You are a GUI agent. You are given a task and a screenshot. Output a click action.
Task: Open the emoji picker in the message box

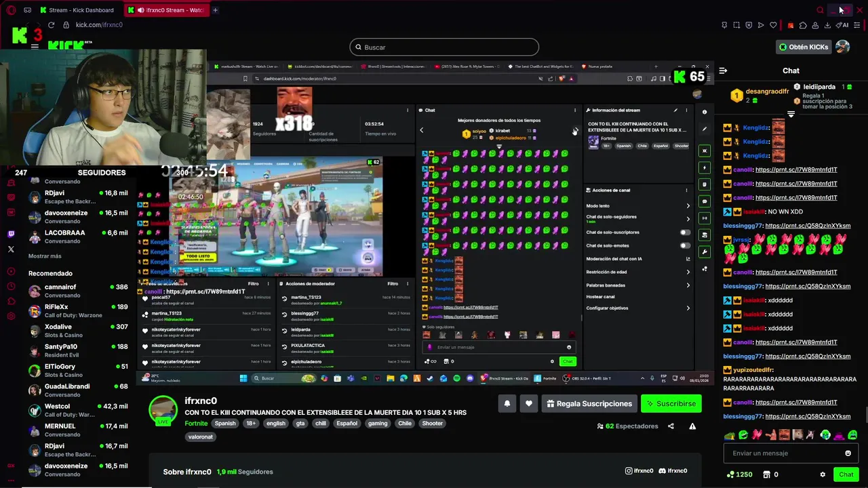click(x=848, y=453)
